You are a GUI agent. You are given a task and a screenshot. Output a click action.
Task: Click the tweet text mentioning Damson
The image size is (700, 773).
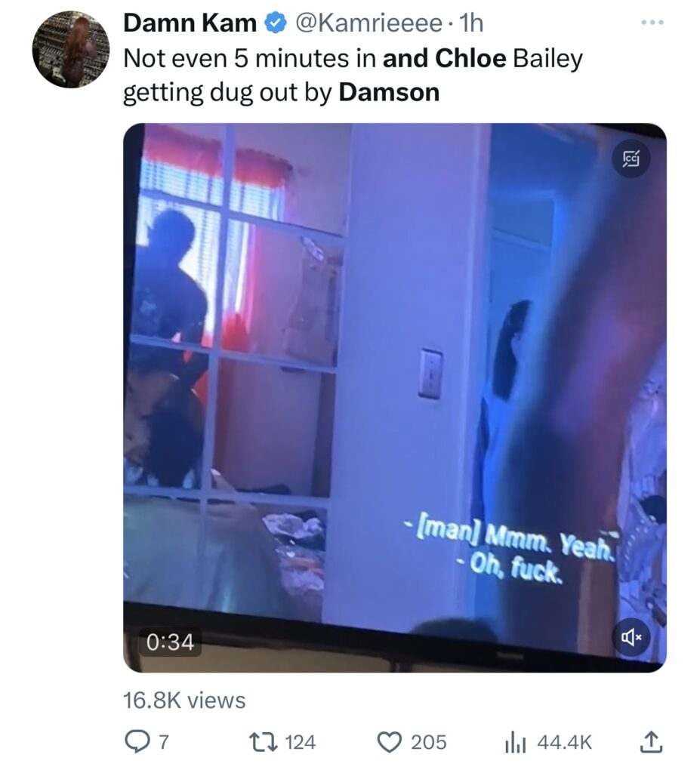click(x=353, y=75)
